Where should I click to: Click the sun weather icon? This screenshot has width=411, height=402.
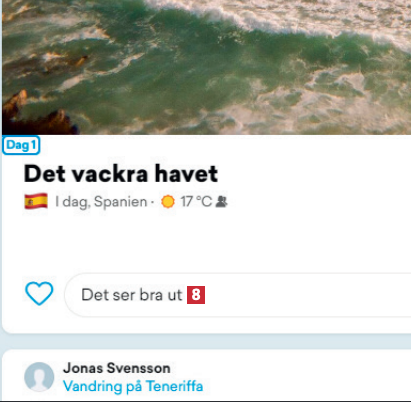point(168,202)
